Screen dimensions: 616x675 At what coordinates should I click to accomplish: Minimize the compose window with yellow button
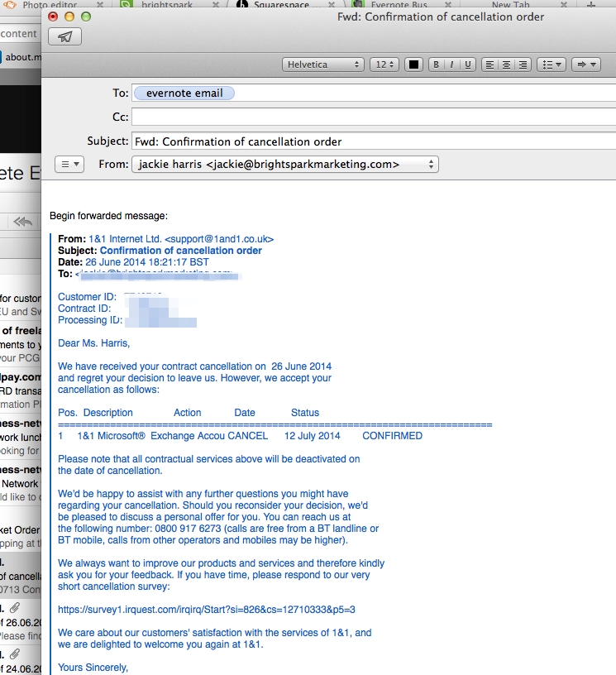pos(69,17)
